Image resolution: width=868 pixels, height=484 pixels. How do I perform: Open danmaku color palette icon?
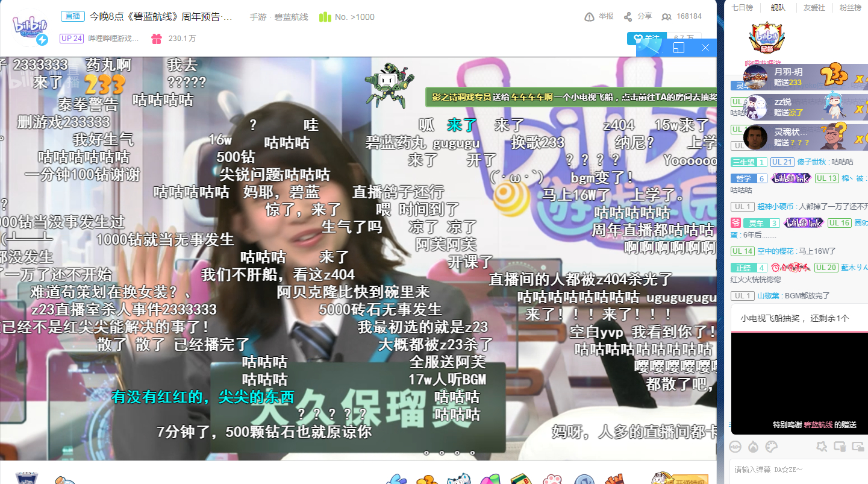pos(772,447)
